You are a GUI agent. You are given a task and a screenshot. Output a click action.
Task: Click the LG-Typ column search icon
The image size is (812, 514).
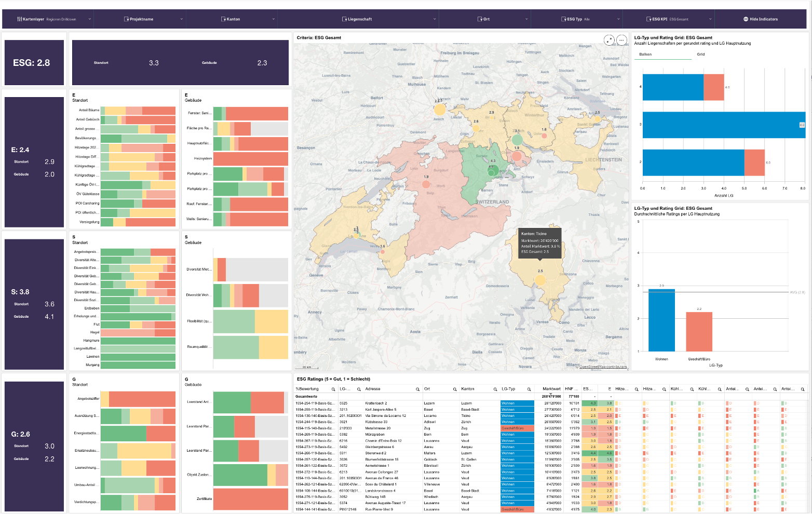(x=529, y=389)
